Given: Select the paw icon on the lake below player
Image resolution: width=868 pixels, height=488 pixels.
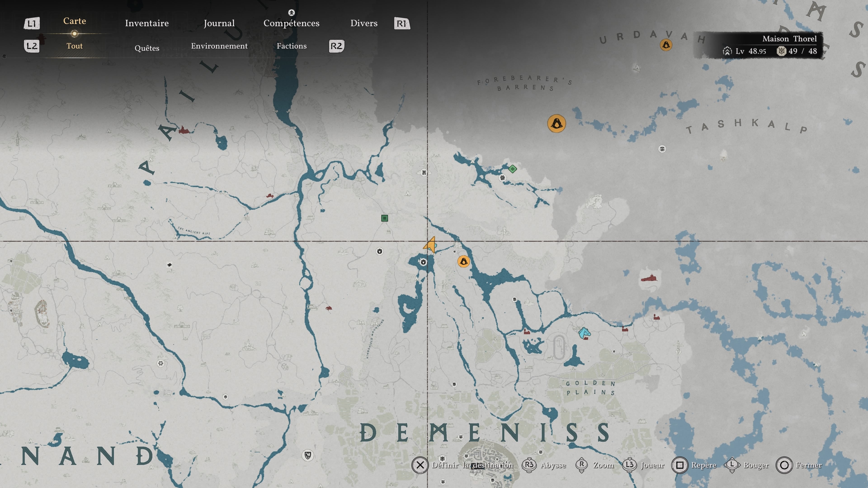Looking at the screenshot, I should click(x=423, y=262).
